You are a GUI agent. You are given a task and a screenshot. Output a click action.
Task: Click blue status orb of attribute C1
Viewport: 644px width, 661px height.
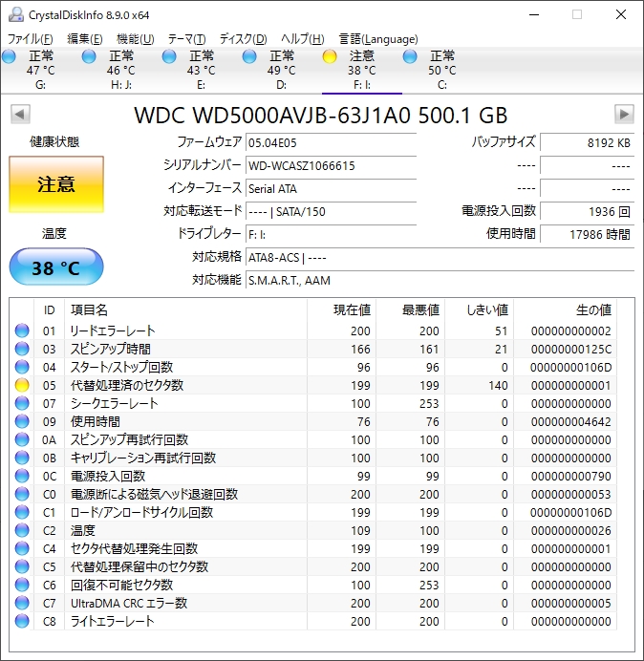pyautogui.click(x=22, y=512)
